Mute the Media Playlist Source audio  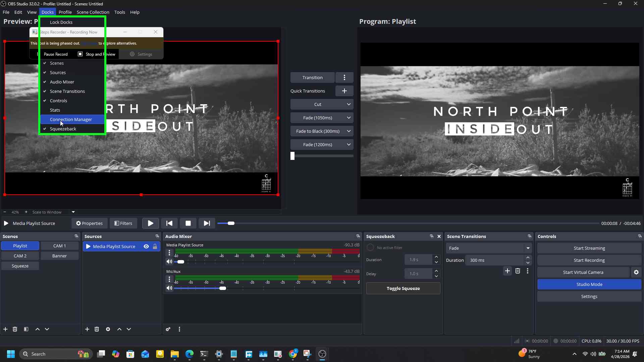(169, 261)
